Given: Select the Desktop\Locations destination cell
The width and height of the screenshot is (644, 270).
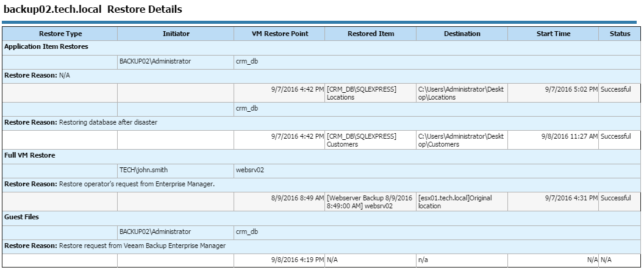Looking at the screenshot, I should [x=462, y=93].
